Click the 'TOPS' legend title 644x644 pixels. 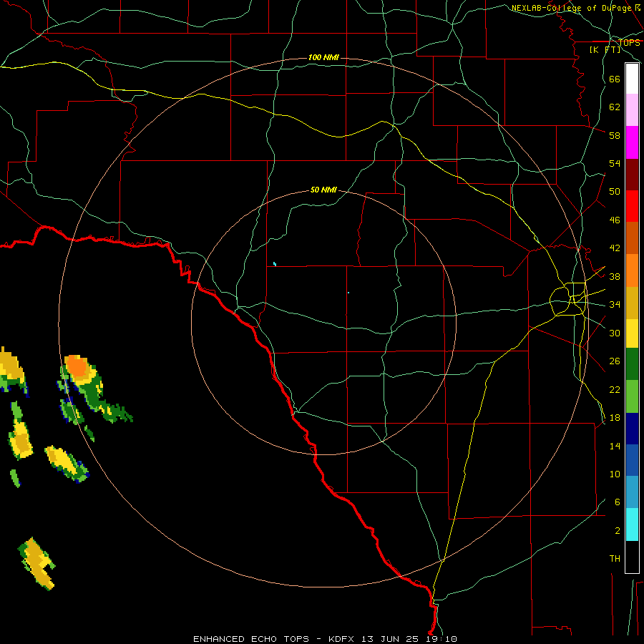[629, 43]
